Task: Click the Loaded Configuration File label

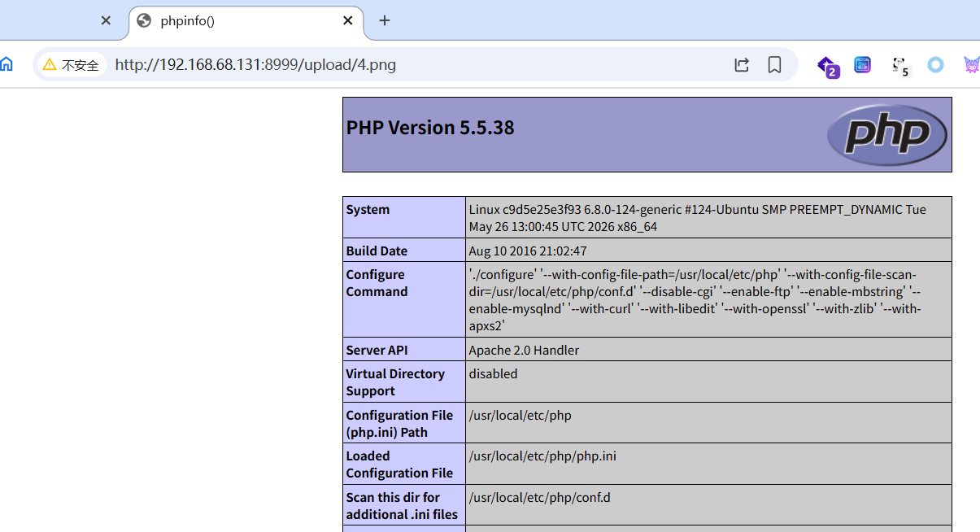Action: point(399,464)
